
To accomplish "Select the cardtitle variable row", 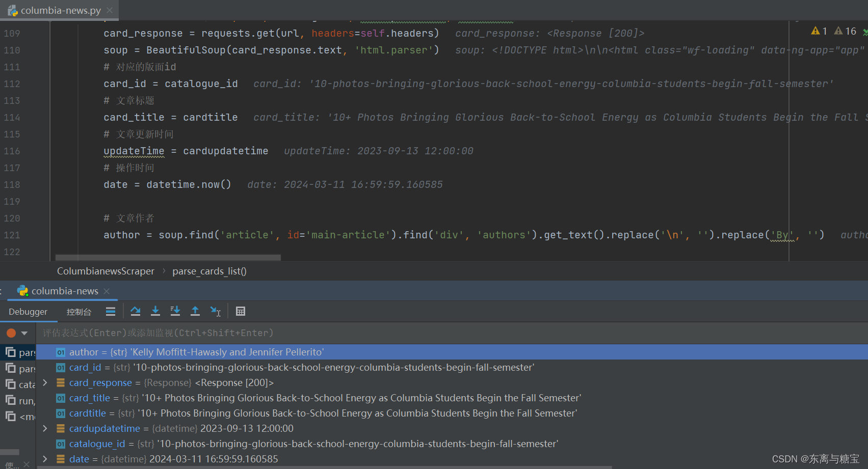I will 452,413.
